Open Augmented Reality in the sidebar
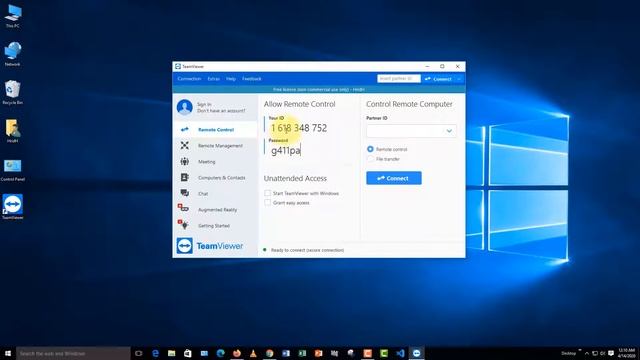640x360 pixels. [216, 209]
